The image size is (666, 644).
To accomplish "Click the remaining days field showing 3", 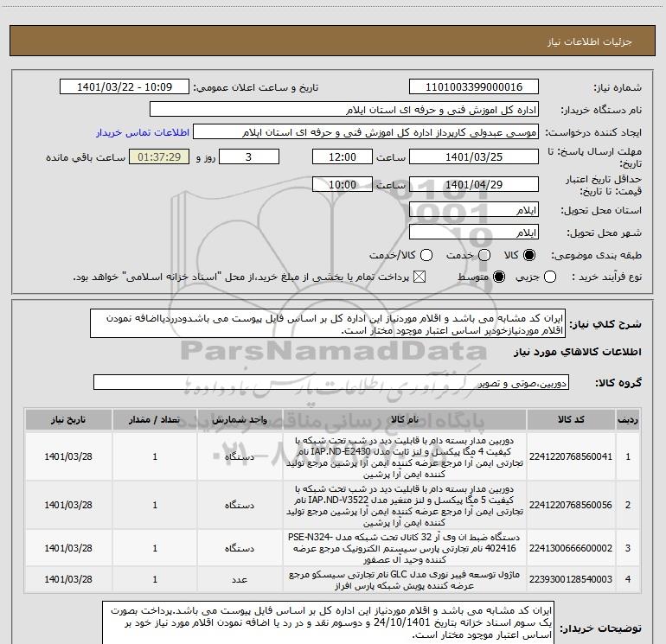I will click(249, 156).
